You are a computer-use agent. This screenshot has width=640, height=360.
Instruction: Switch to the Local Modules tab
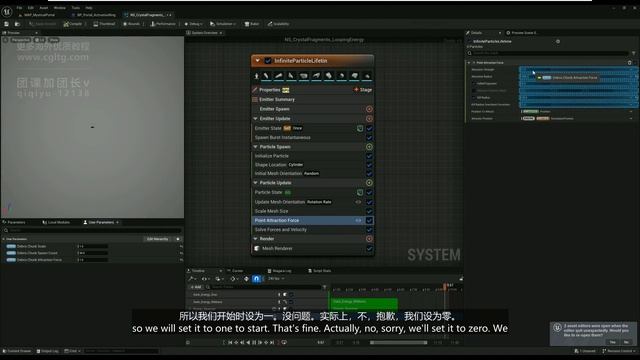pyautogui.click(x=56, y=222)
